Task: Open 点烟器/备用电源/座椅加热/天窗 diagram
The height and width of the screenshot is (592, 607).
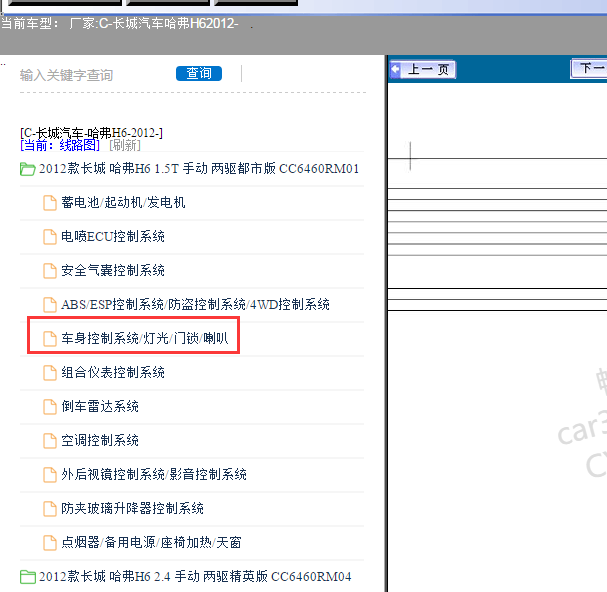Action: point(151,543)
